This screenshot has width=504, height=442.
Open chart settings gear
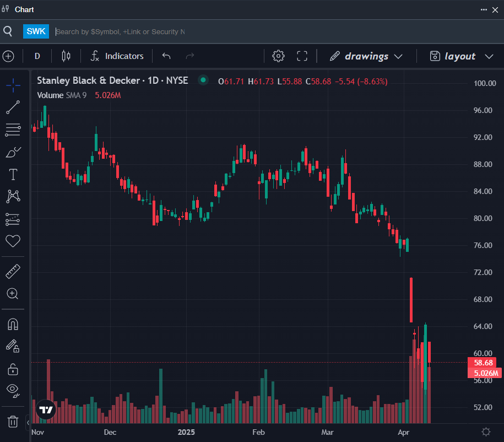(278, 56)
